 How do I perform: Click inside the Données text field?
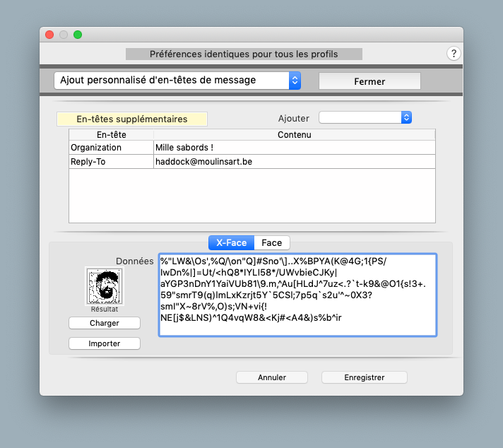pos(297,294)
